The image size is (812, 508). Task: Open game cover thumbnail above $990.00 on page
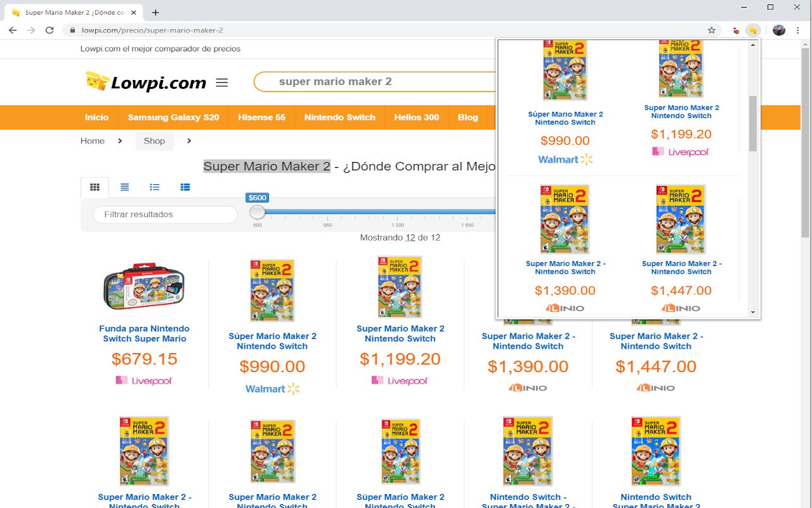(272, 290)
